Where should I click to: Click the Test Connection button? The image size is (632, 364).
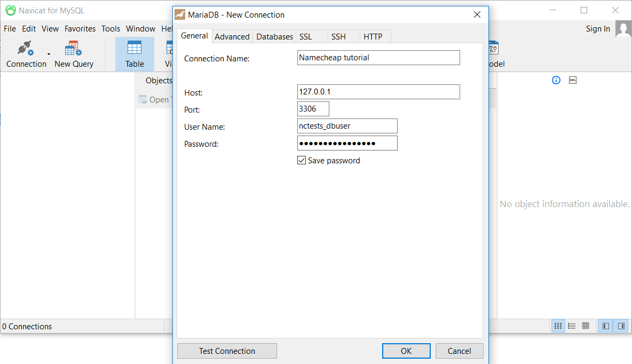coord(227,351)
